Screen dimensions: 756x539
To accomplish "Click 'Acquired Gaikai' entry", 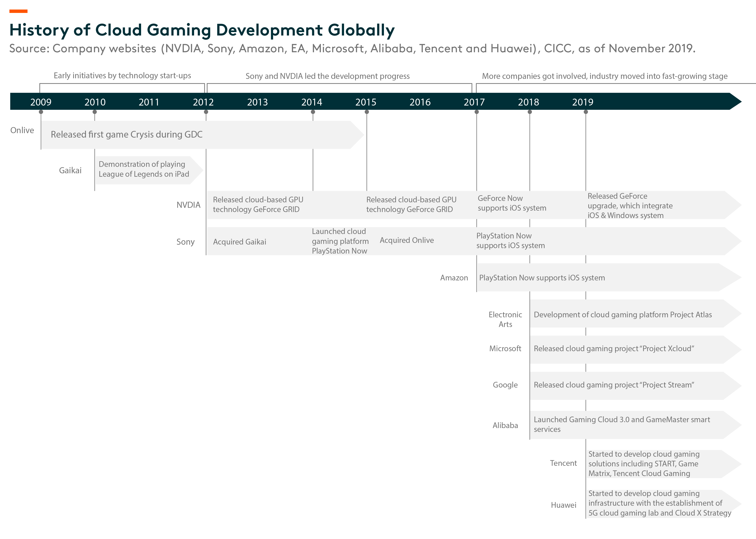I will (239, 242).
